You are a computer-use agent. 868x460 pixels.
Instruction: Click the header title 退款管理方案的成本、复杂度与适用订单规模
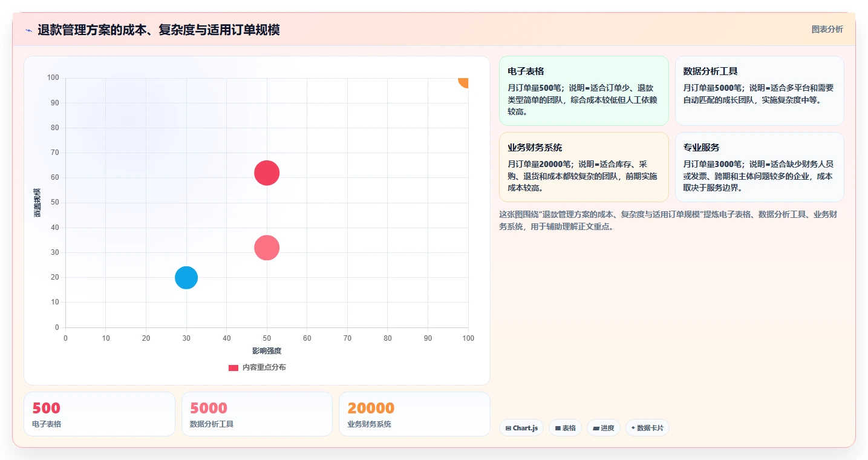(158, 30)
